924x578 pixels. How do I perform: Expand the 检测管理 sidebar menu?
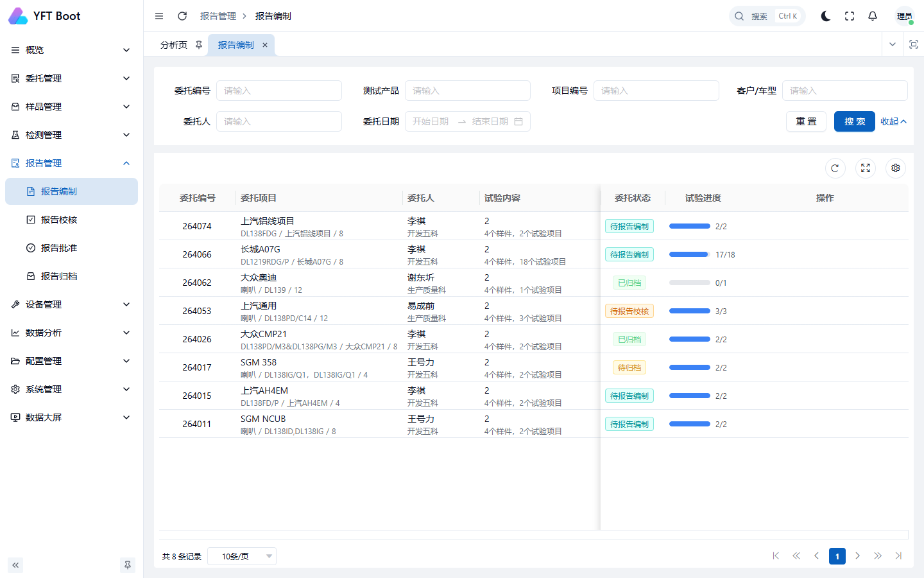(x=71, y=135)
